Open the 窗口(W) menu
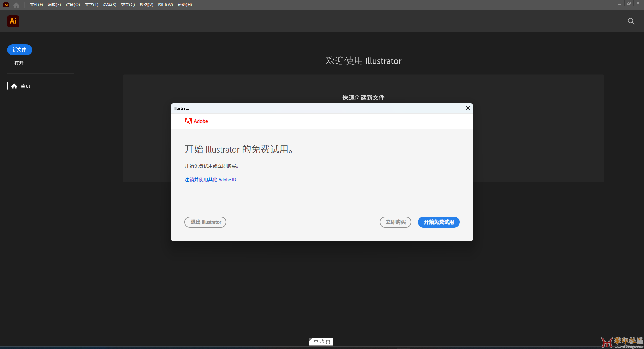 coord(165,5)
